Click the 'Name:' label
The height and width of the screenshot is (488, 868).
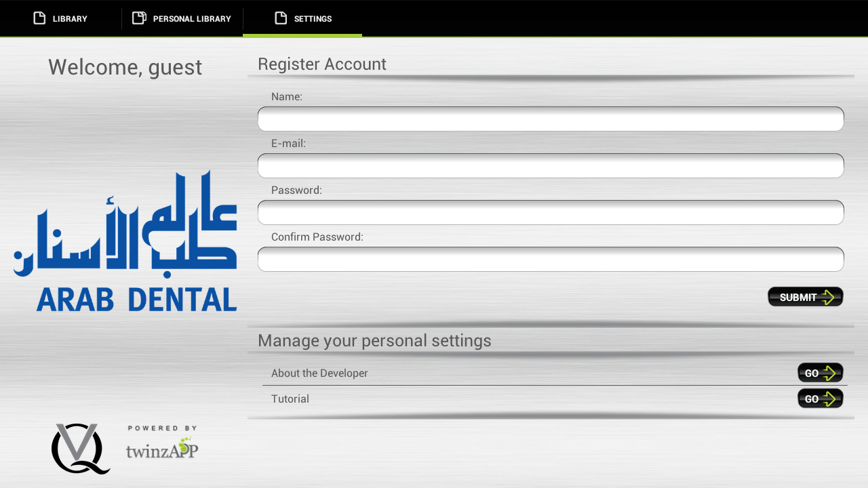287,97
